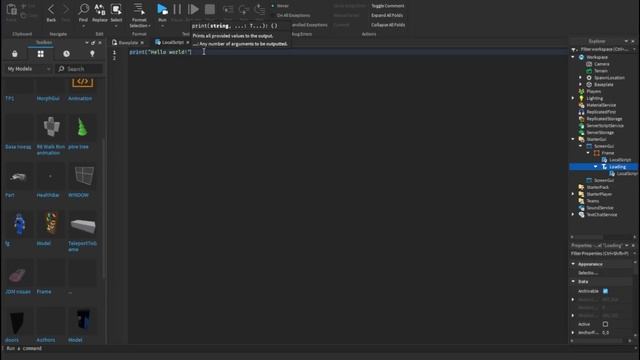Click the Paste clipboard icon
The height and width of the screenshot is (360, 640).
11,9
